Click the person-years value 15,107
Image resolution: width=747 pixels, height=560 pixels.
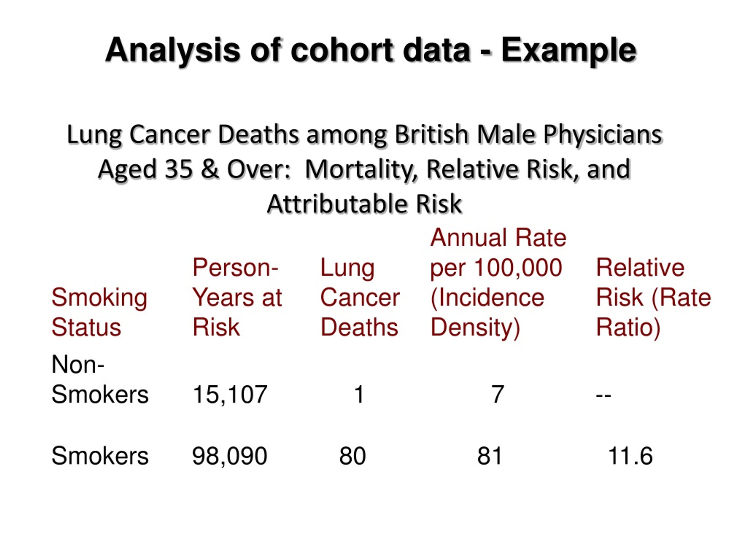click(x=230, y=394)
